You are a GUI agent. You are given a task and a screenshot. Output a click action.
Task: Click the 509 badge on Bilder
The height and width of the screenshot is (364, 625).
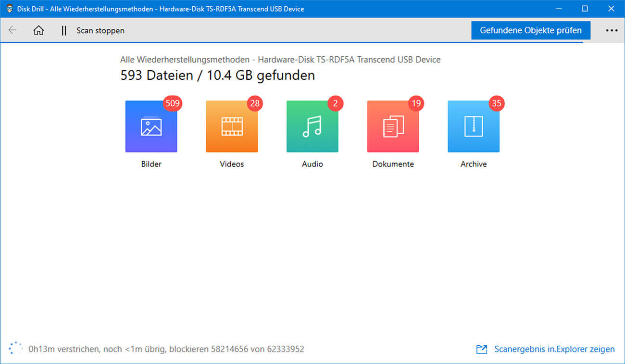pyautogui.click(x=173, y=103)
